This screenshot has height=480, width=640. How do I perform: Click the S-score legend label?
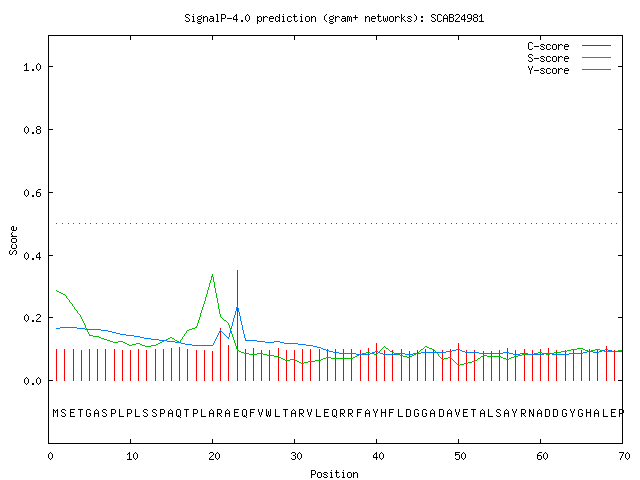pyautogui.click(x=548, y=58)
